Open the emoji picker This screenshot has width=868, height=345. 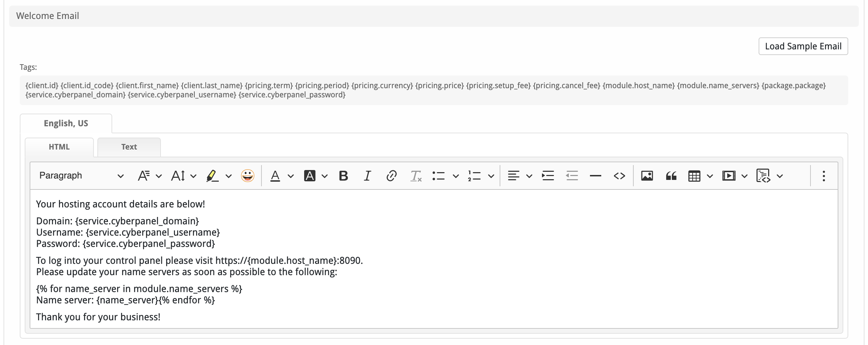click(x=247, y=176)
